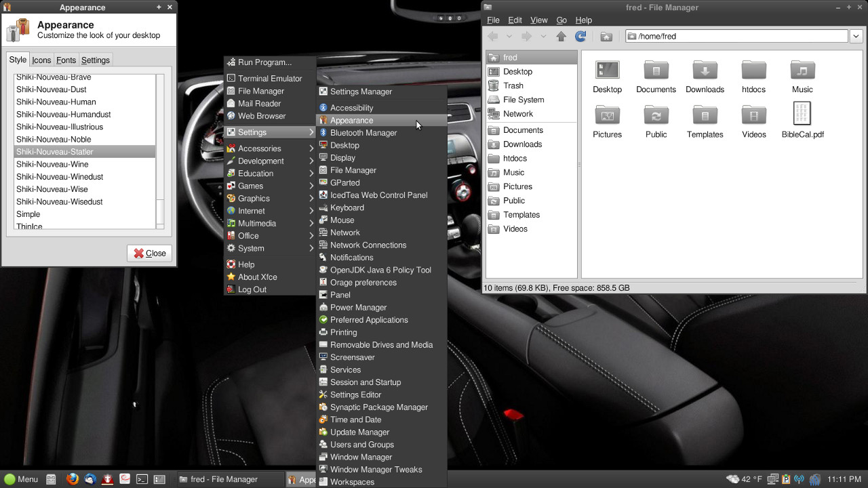Select Shiki-Nouveau-Dust style in list
The image size is (868, 488).
point(85,89)
